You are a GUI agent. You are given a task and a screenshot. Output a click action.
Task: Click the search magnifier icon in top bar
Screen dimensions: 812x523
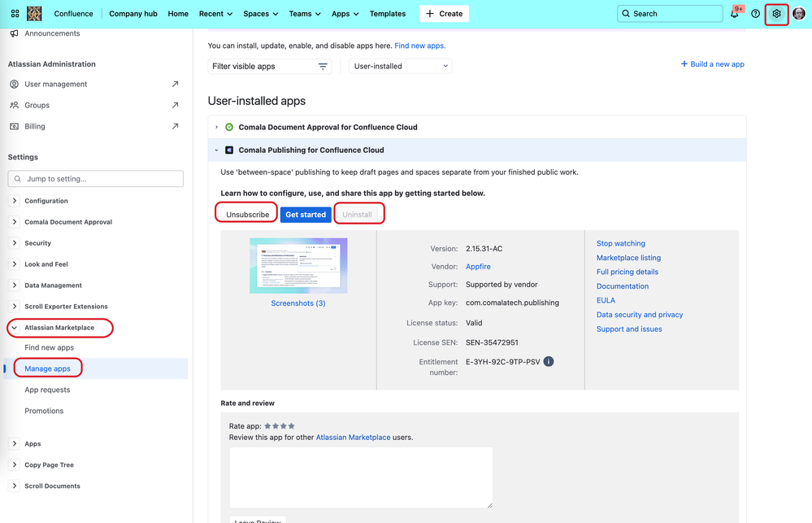click(626, 14)
